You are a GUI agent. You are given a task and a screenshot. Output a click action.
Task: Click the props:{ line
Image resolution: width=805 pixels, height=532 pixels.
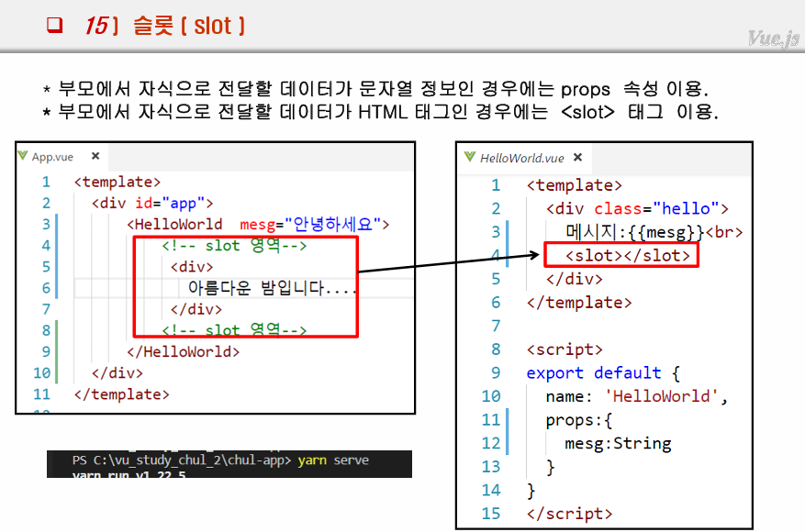(578, 420)
